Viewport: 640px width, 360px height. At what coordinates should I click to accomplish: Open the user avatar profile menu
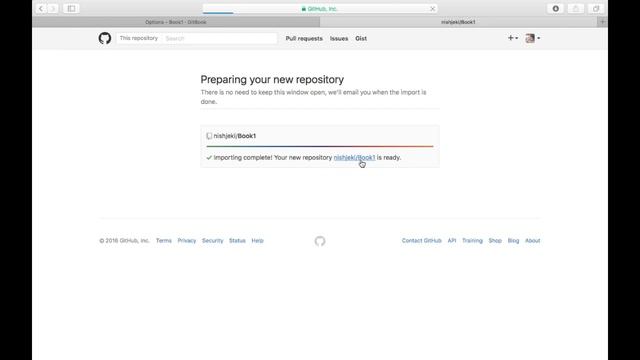533,38
